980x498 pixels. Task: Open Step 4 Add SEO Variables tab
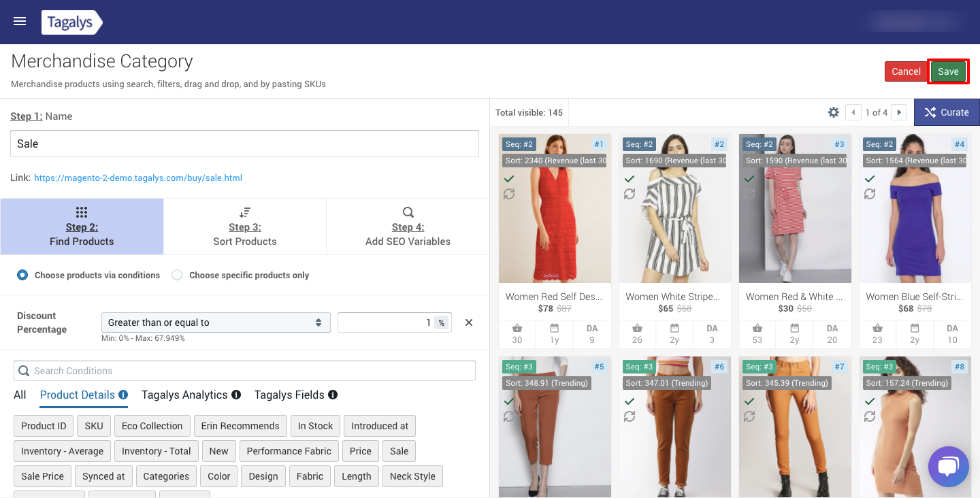(408, 227)
